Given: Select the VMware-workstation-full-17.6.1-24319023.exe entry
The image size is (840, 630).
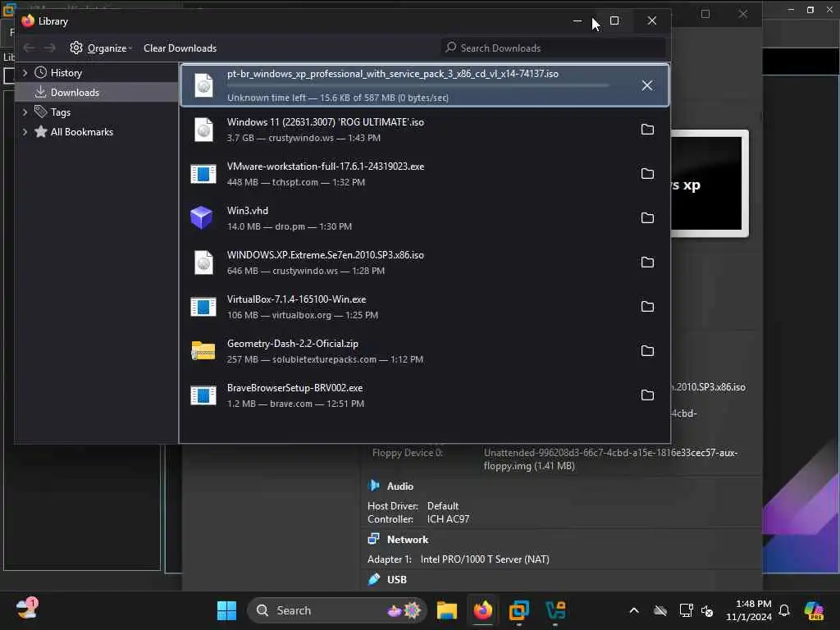Looking at the screenshot, I should pos(424,174).
